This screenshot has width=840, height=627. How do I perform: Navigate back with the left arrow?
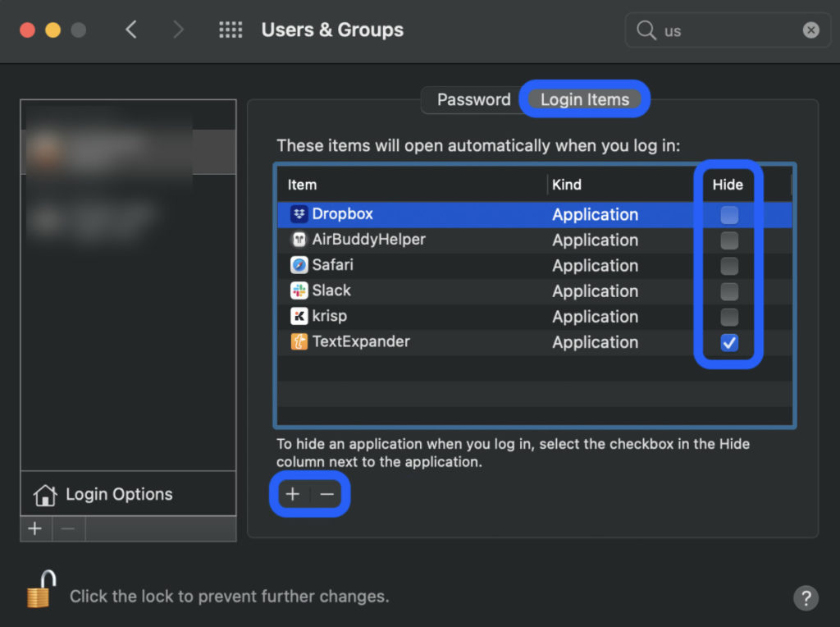click(131, 30)
